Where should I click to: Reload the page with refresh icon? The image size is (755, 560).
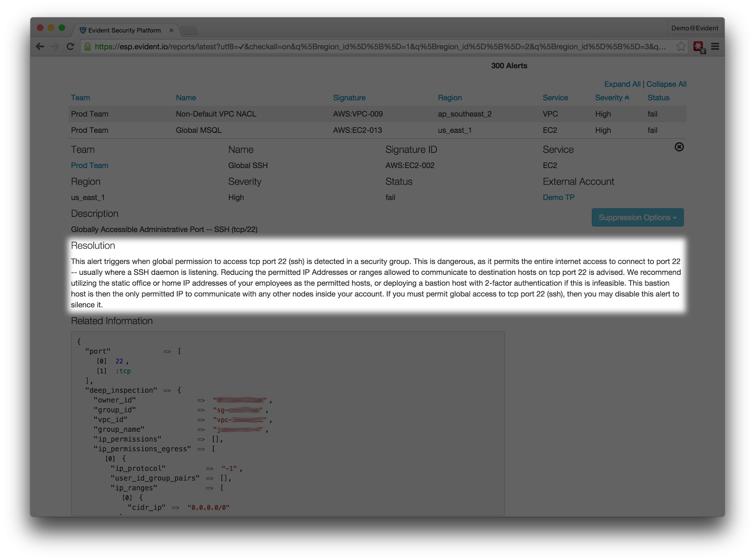(70, 46)
